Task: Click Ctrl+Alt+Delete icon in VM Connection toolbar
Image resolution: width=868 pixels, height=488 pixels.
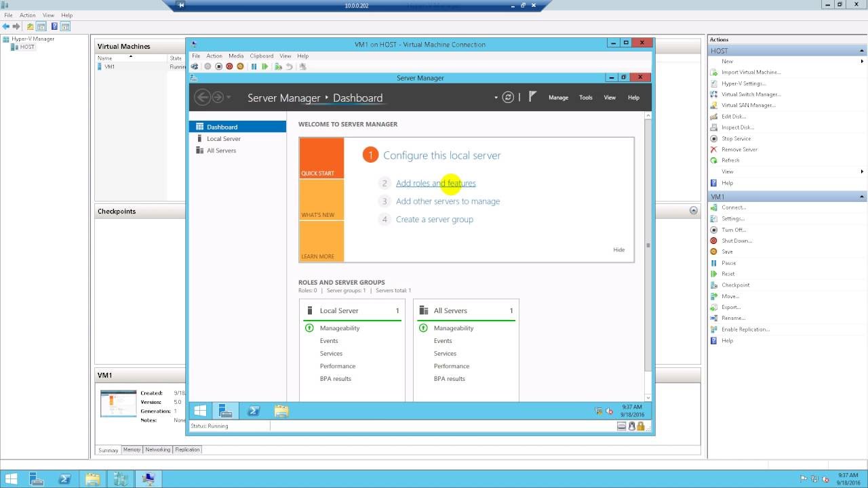Action: tap(195, 66)
